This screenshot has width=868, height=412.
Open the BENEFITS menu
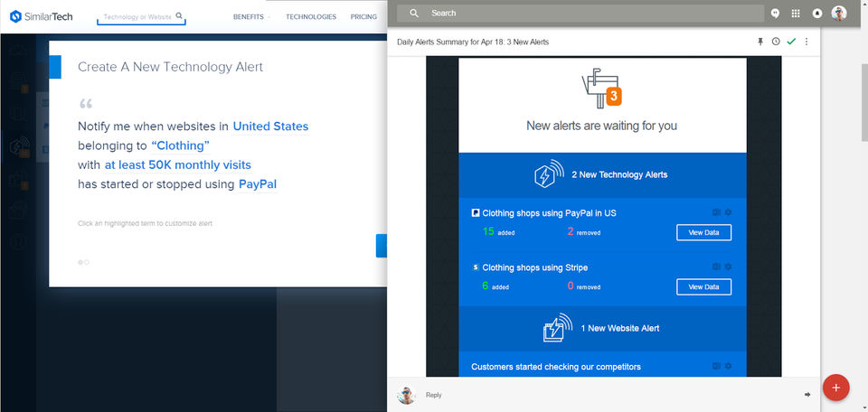(x=251, y=16)
